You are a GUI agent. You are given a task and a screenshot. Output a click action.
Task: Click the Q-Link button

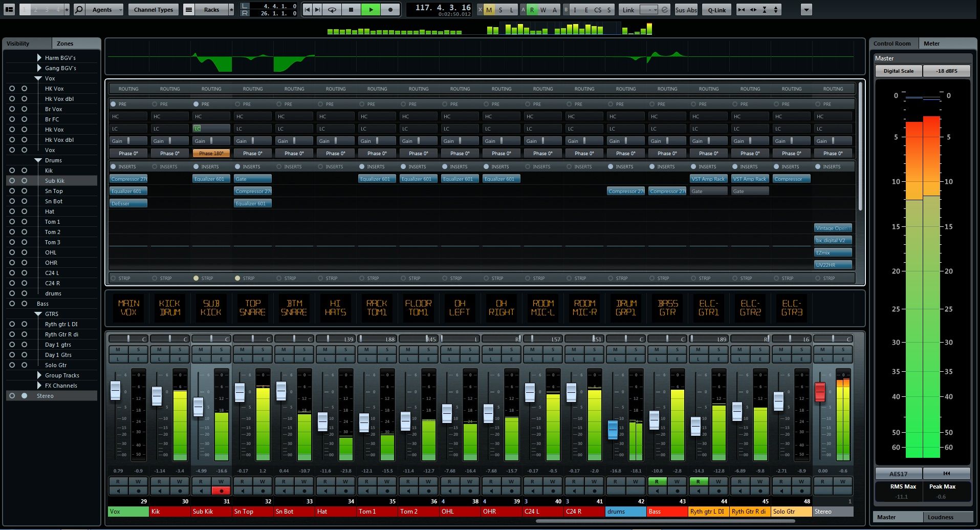tap(716, 10)
